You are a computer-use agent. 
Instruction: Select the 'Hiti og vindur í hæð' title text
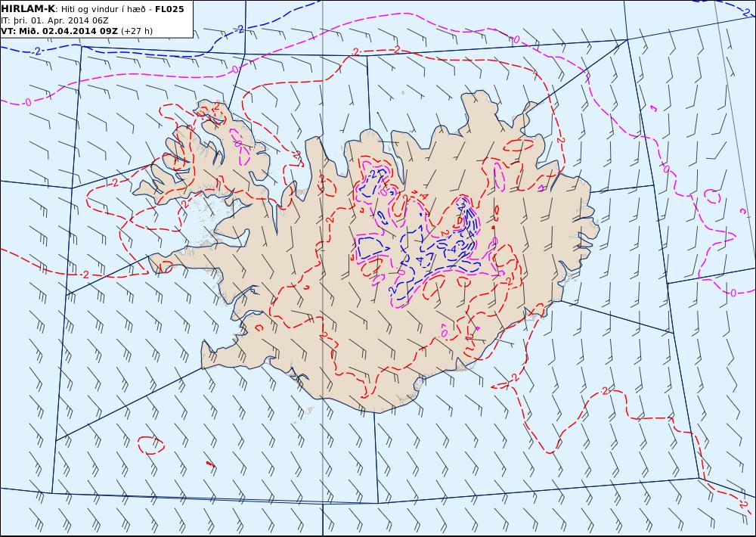click(103, 10)
